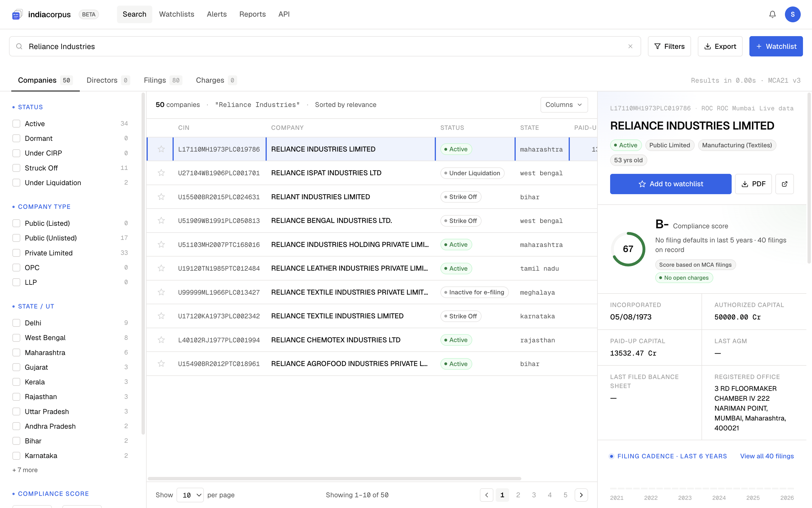Star RELIANCE INDUSTRIES LIMITED row
This screenshot has width=812, height=508.
(161, 149)
